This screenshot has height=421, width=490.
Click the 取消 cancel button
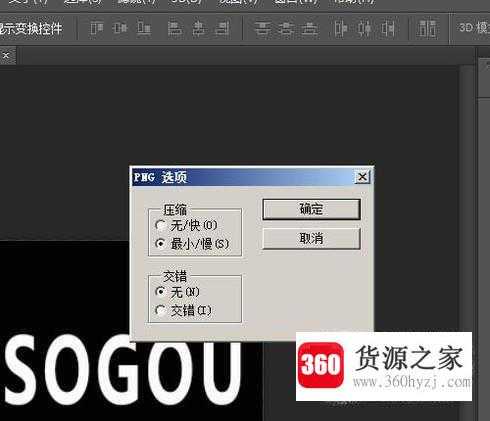tap(311, 239)
